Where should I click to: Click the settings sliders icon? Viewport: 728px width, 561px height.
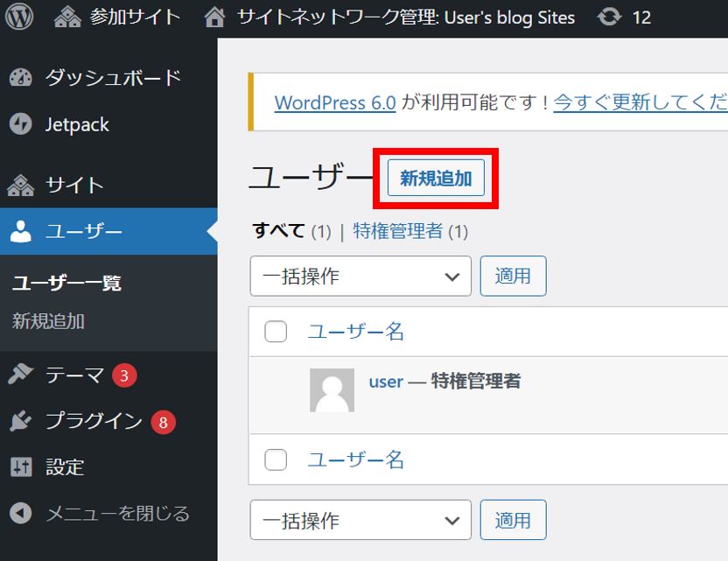pyautogui.click(x=20, y=467)
